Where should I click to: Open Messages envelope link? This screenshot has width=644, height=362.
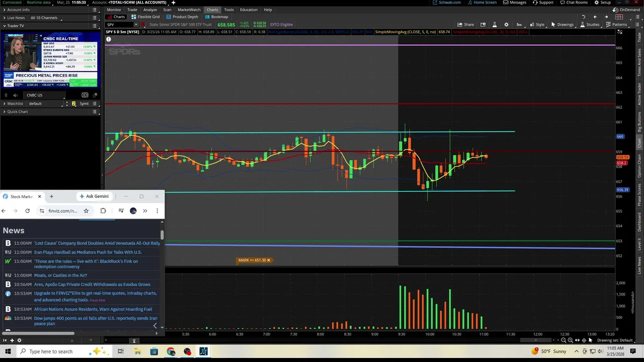tap(515, 3)
